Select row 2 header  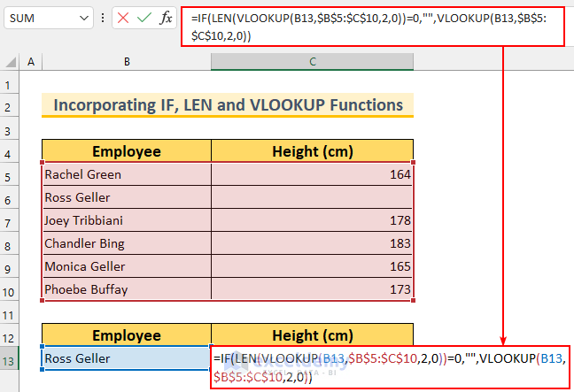pos(9,105)
